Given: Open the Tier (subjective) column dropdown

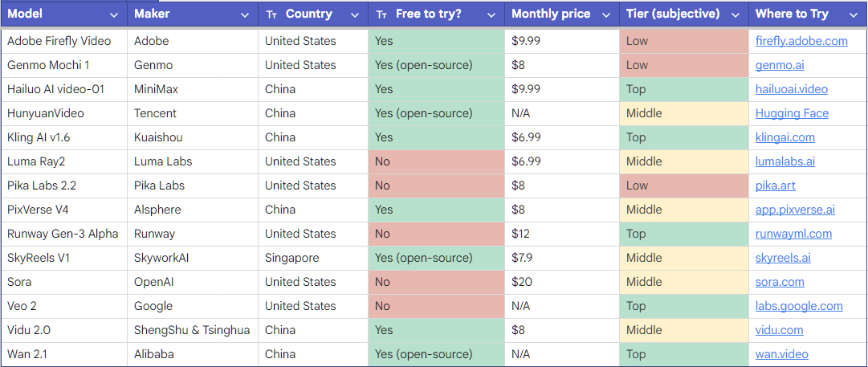Looking at the screenshot, I should click(736, 15).
